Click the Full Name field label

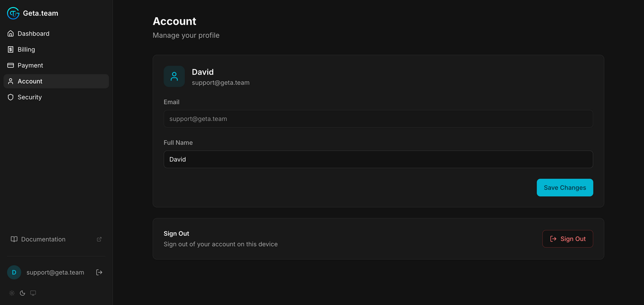pos(178,142)
